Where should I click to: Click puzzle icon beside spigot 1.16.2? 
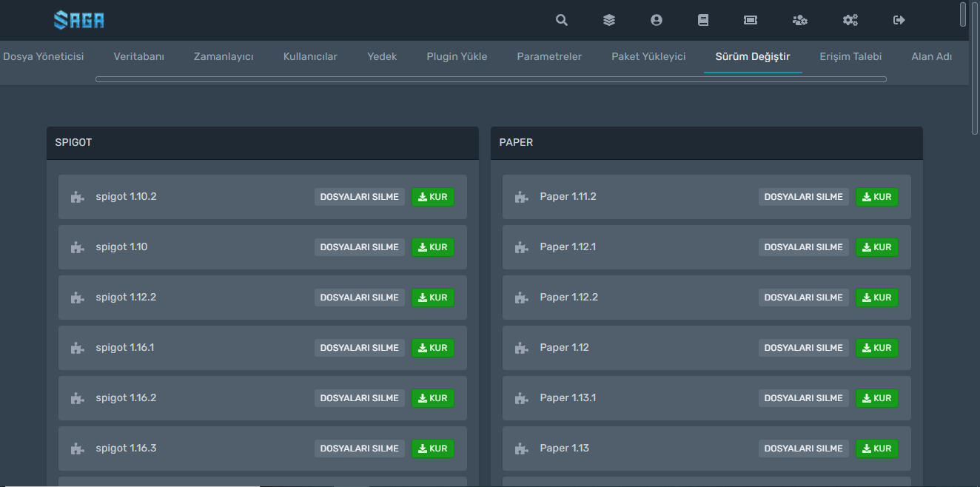click(77, 398)
